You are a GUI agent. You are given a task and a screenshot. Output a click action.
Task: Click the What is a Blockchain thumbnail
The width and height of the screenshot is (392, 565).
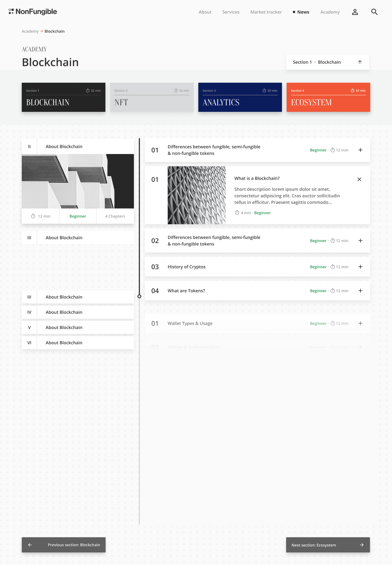[196, 195]
